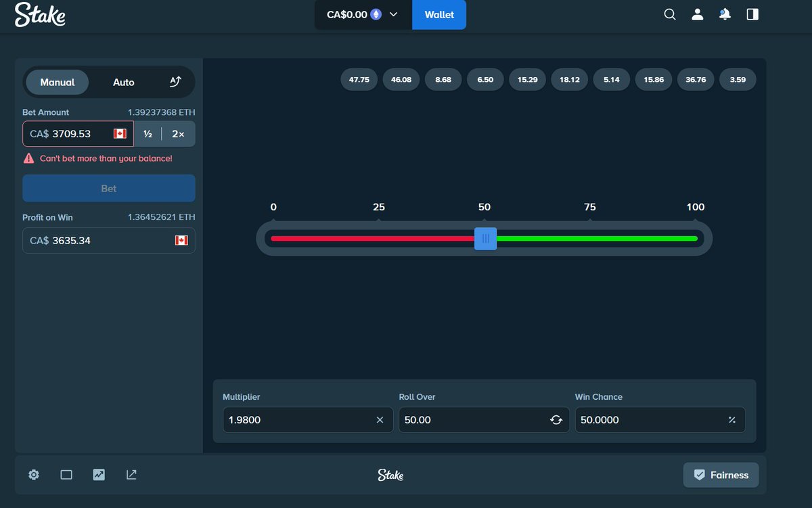
Task: Open the user profile icon
Action: (x=698, y=14)
